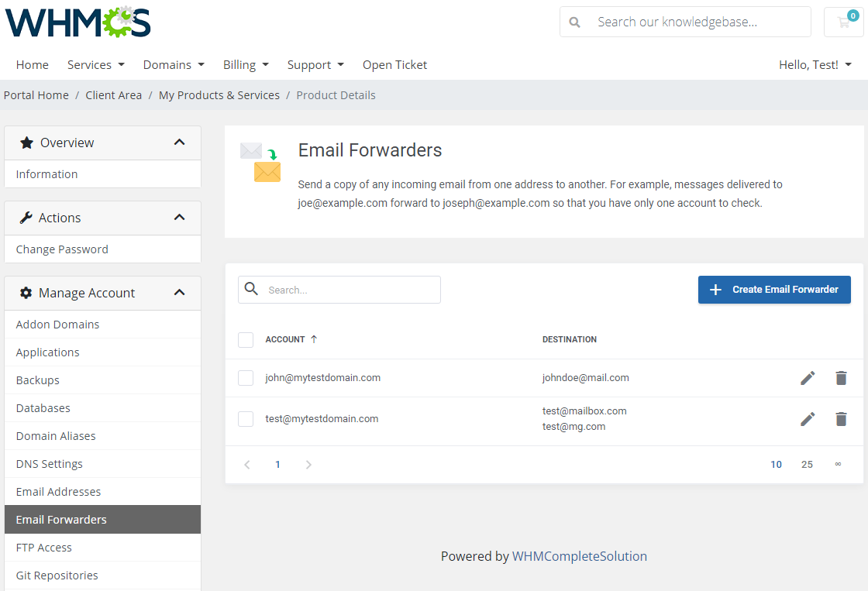Viewport: 868px width, 591px height.
Task: Open the Domains dropdown menu
Action: click(174, 65)
